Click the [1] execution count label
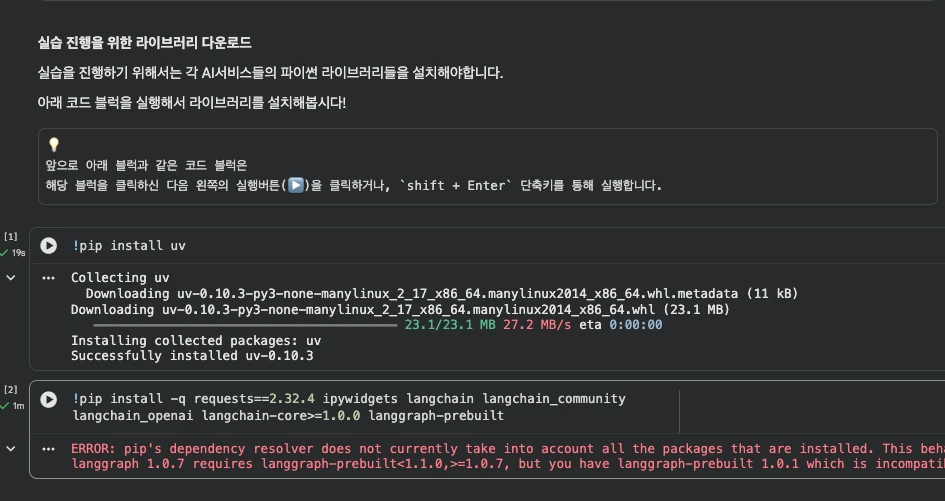The width and height of the screenshot is (945, 501). (11, 237)
